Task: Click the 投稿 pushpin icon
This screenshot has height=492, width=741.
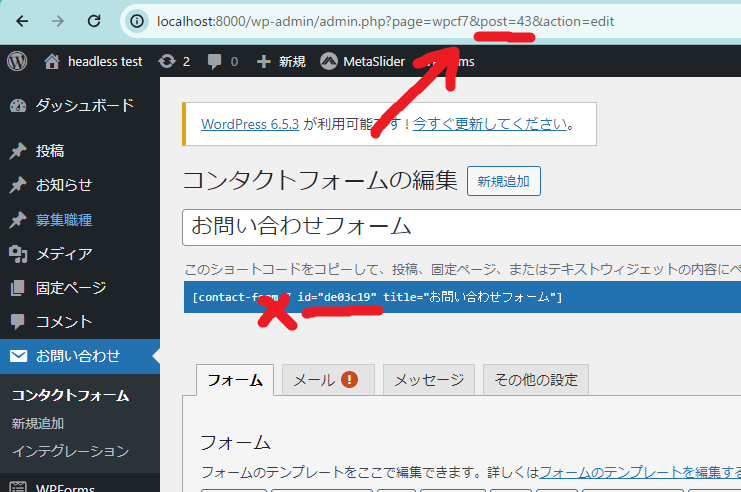Action: click(18, 151)
